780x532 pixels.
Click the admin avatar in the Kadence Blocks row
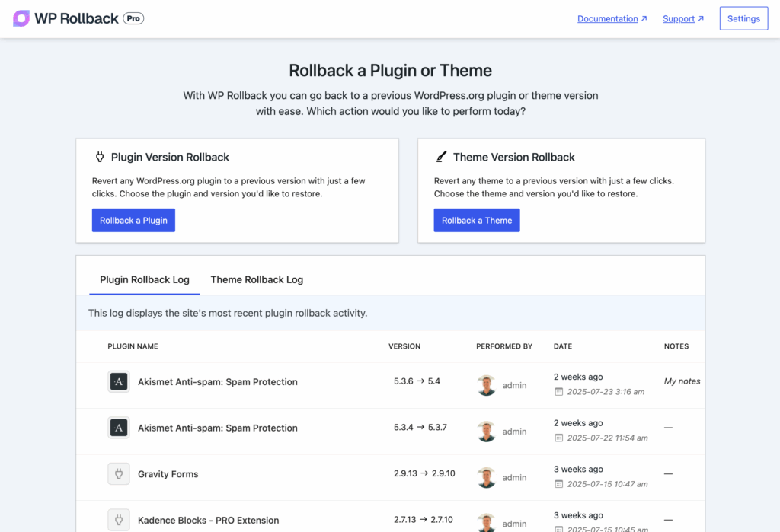(487, 523)
